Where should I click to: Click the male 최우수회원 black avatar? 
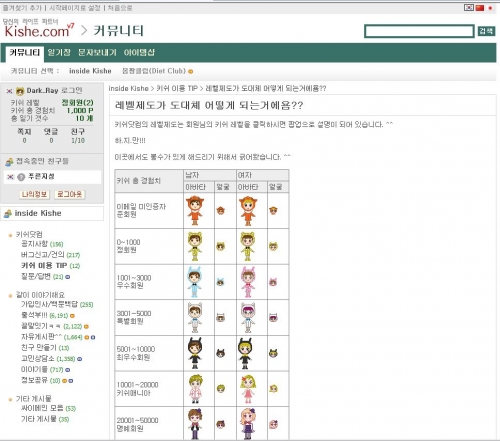(195, 353)
